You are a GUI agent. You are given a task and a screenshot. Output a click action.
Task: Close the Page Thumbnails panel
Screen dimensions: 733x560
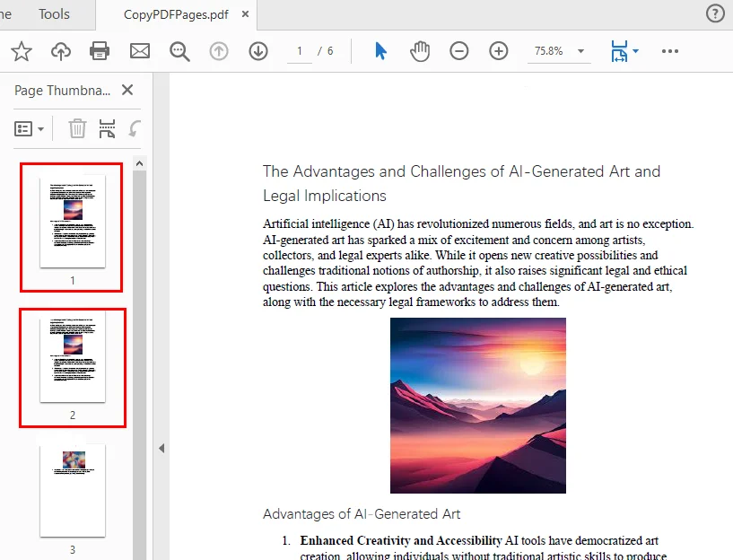[127, 90]
